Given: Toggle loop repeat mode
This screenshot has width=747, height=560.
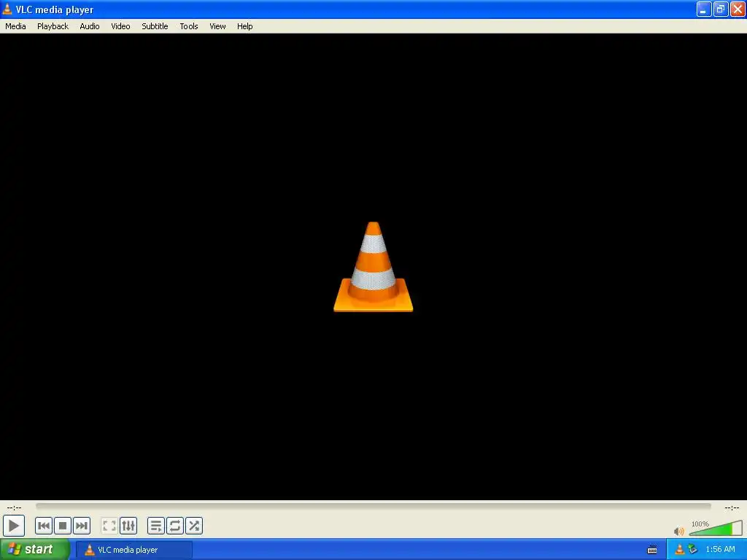Looking at the screenshot, I should [x=175, y=526].
